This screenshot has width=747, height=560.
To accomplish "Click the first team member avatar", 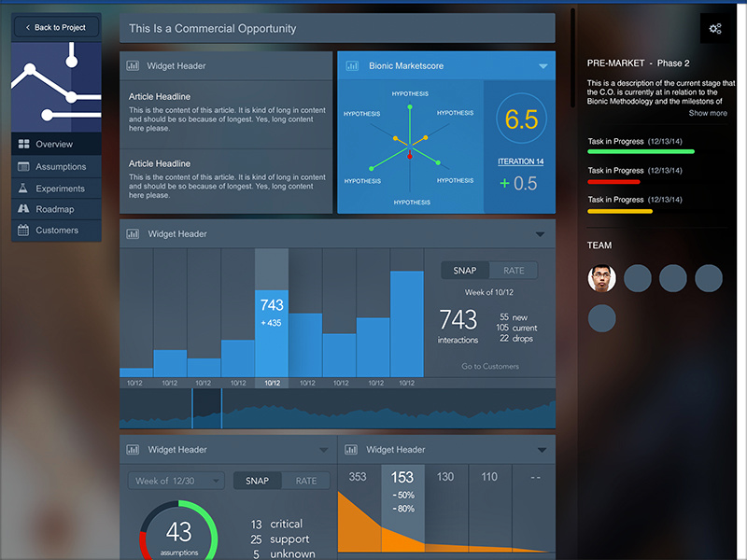I will [x=600, y=277].
